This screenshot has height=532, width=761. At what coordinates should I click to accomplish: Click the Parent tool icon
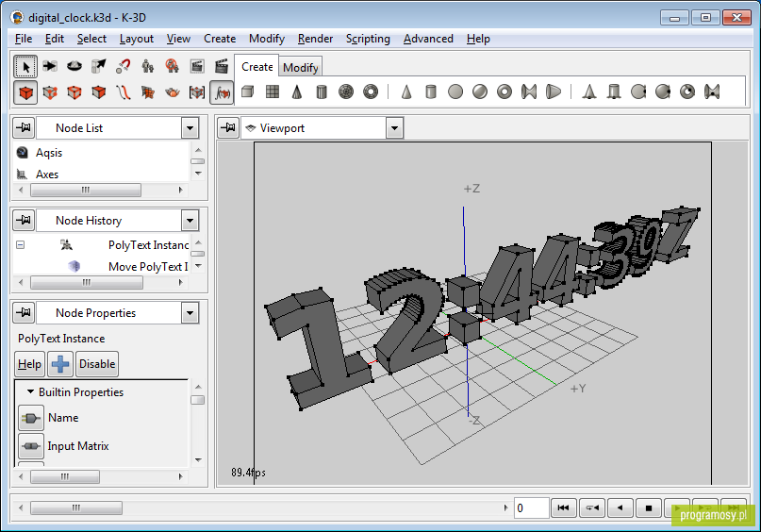pos(147,66)
